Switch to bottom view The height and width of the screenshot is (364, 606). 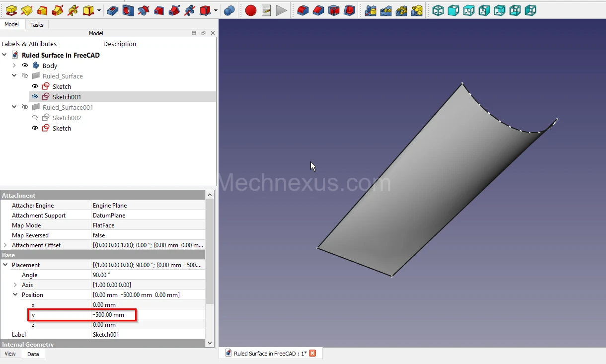pyautogui.click(x=515, y=10)
